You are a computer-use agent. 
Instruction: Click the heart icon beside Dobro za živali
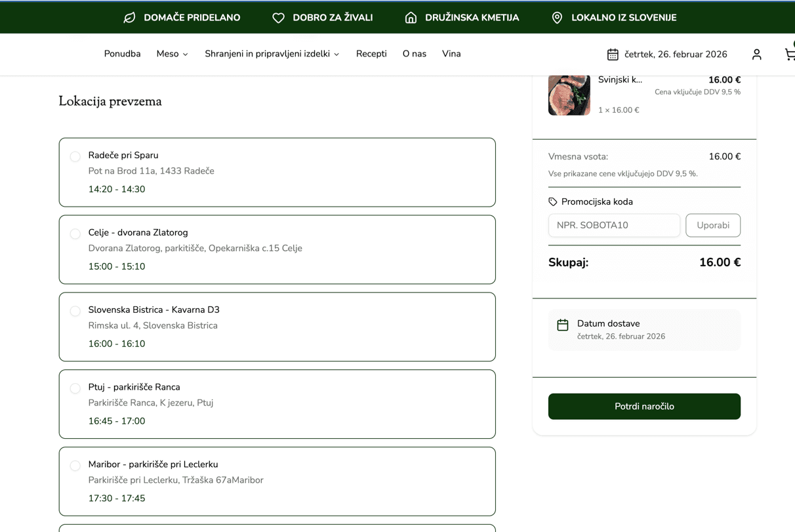click(278, 18)
